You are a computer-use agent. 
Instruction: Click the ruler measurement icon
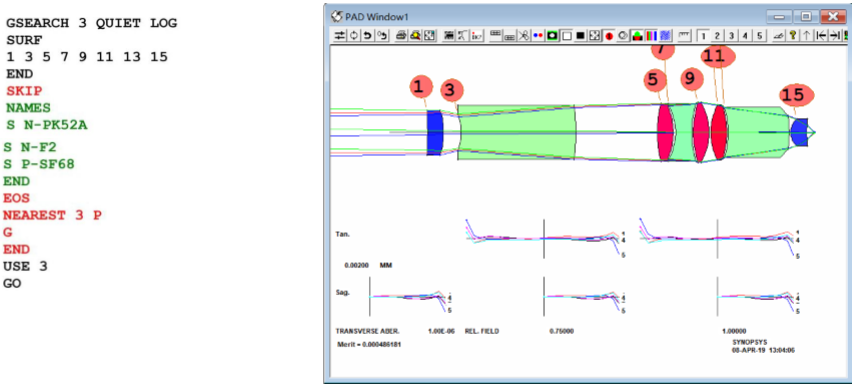click(x=685, y=36)
